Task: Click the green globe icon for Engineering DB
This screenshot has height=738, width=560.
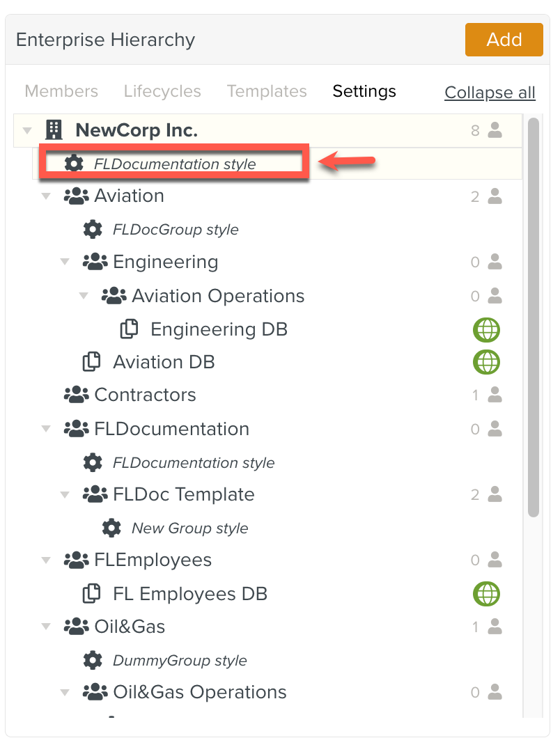Action: click(x=487, y=329)
